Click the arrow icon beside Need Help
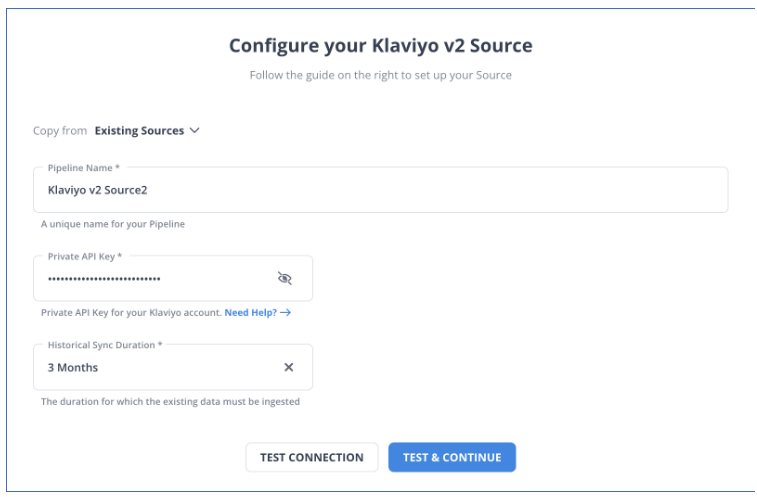 285,312
